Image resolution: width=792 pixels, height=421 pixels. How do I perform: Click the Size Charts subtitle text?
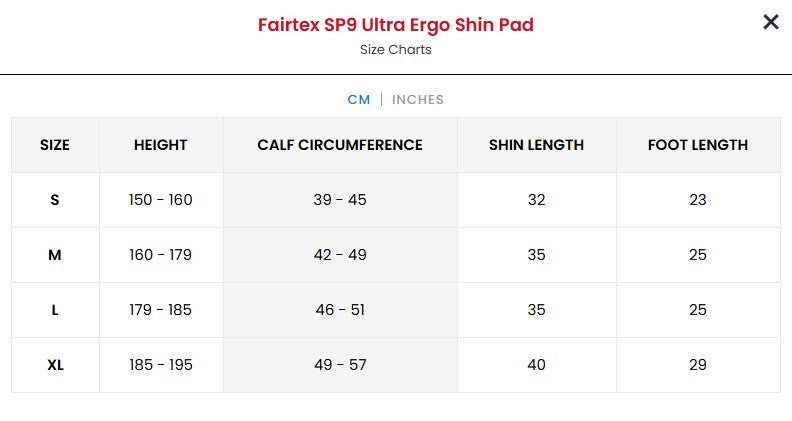[396, 50]
